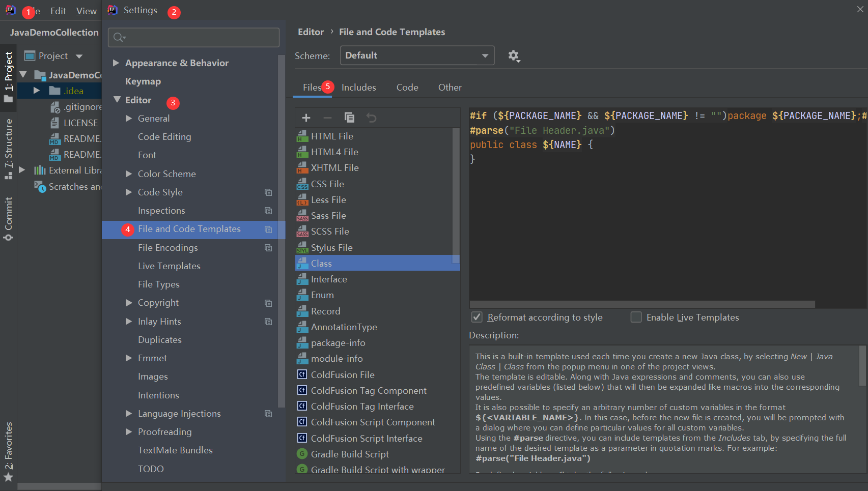The width and height of the screenshot is (868, 491).
Task: Open the scheme gear settings icon
Action: pyautogui.click(x=514, y=56)
